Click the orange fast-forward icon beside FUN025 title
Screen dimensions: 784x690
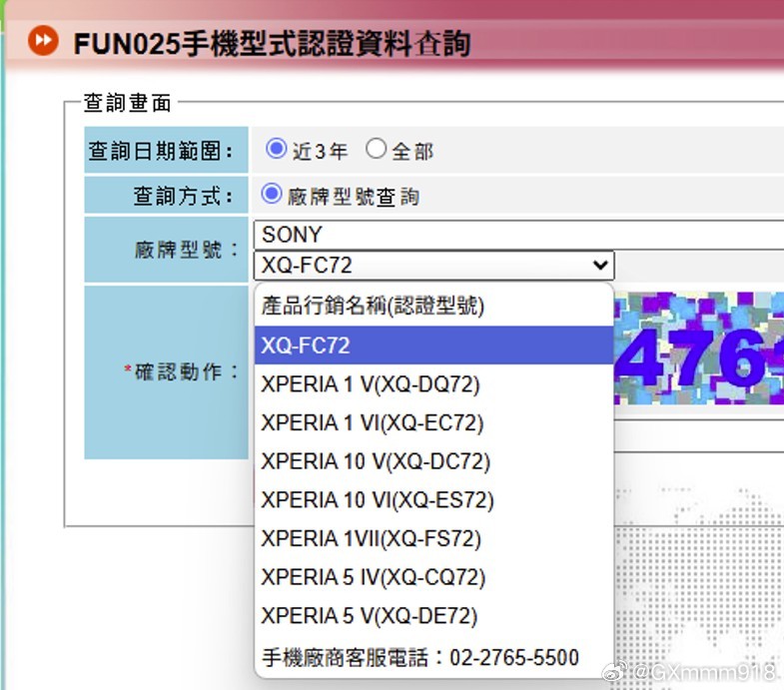tap(43, 41)
